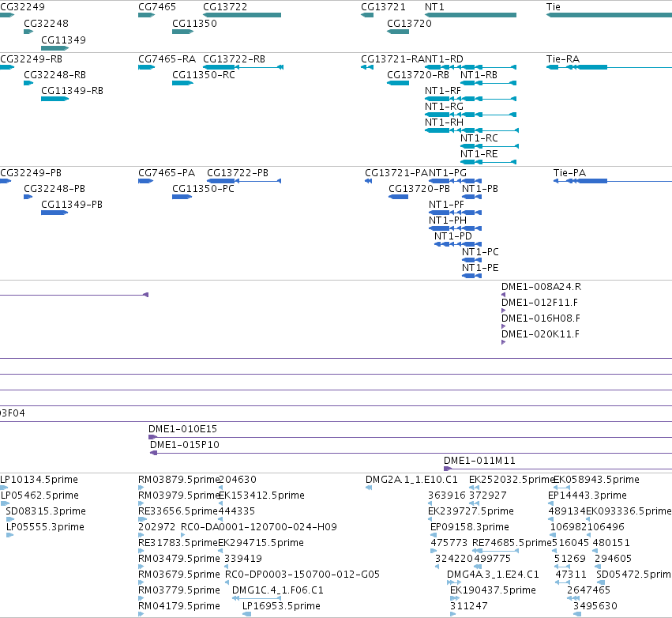Click the long Tie gene bar
The height and width of the screenshot is (618, 672).
click(x=609, y=15)
